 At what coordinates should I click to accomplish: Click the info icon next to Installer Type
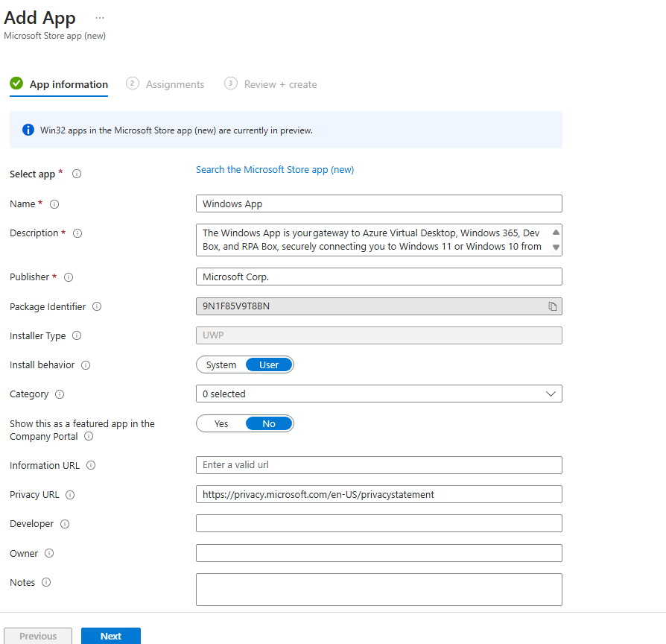77,336
